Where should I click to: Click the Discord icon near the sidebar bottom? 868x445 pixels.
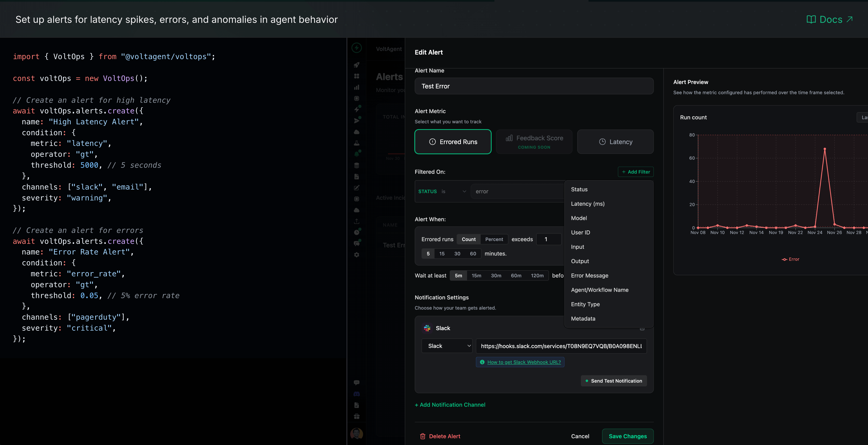[357, 394]
